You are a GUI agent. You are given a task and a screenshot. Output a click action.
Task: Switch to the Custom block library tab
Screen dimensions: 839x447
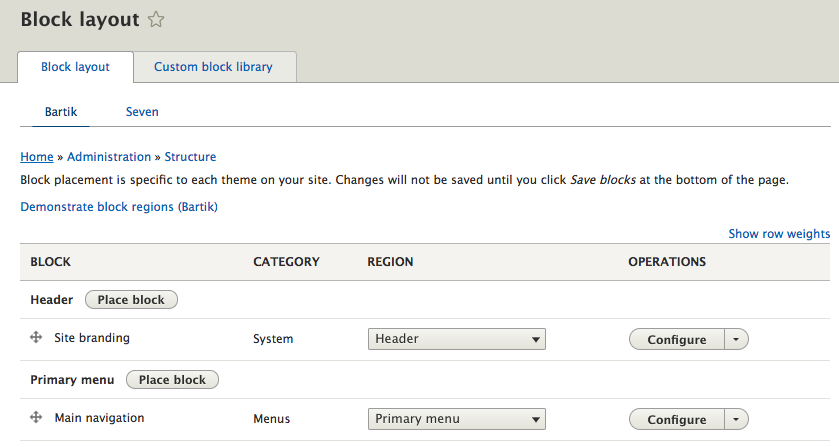(x=213, y=67)
